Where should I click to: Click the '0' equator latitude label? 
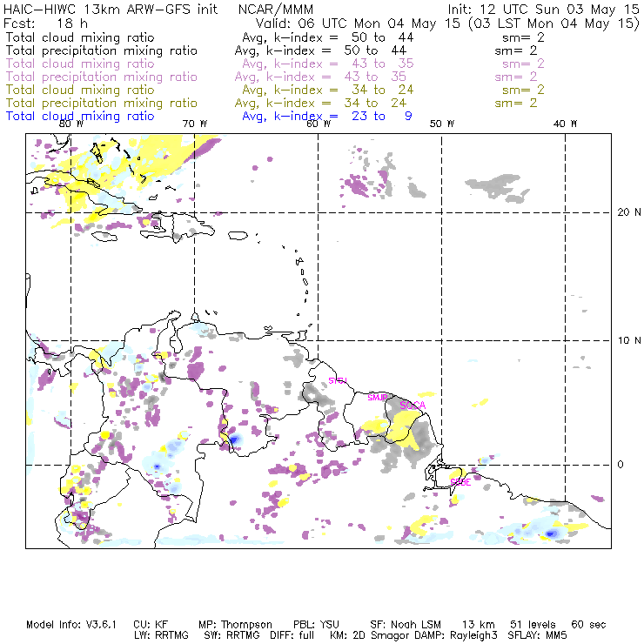coord(621,465)
